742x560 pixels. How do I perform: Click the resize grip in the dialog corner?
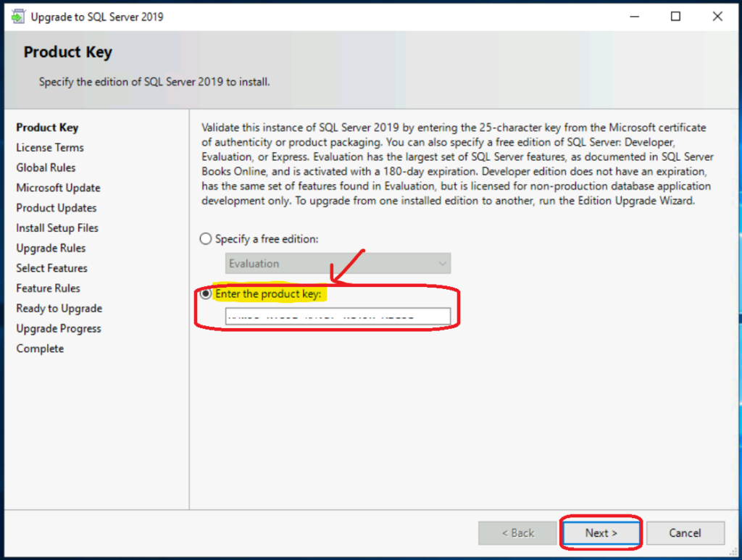(733, 553)
